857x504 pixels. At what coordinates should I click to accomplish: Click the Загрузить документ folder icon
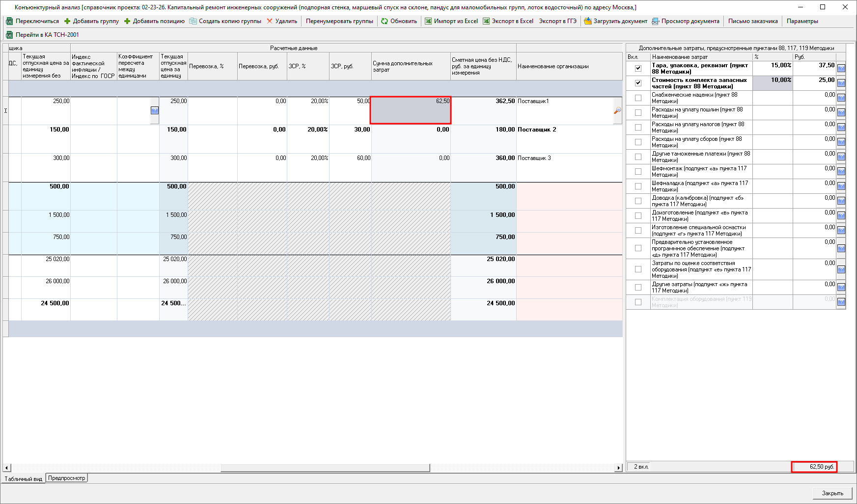(587, 21)
